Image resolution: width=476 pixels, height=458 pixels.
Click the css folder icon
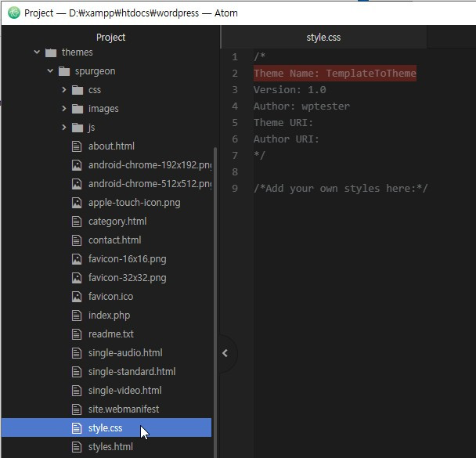(78, 90)
